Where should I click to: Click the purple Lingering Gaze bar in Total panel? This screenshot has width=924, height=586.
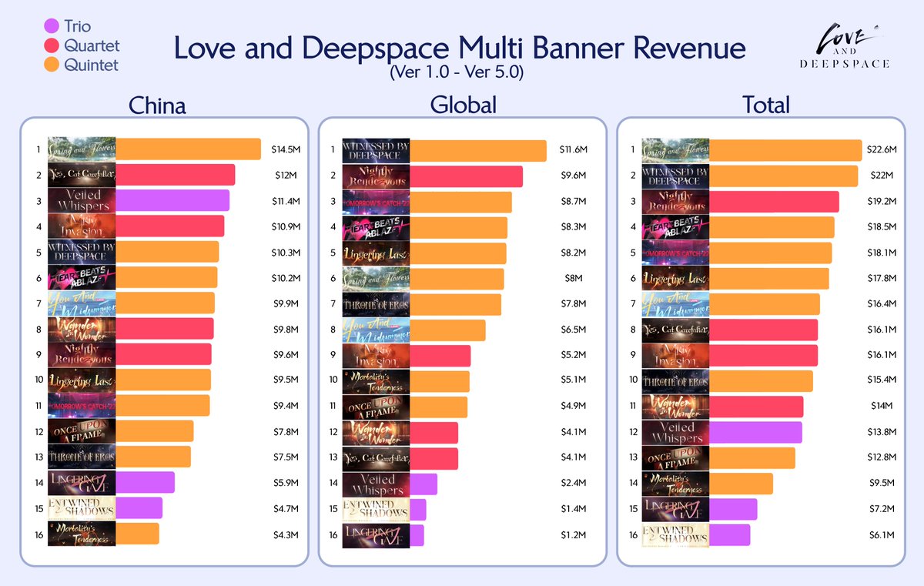(x=733, y=509)
